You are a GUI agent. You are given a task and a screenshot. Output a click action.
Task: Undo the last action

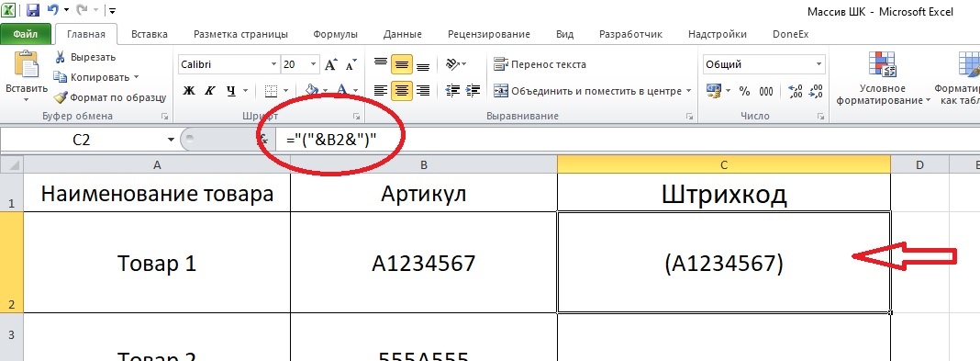[53, 10]
